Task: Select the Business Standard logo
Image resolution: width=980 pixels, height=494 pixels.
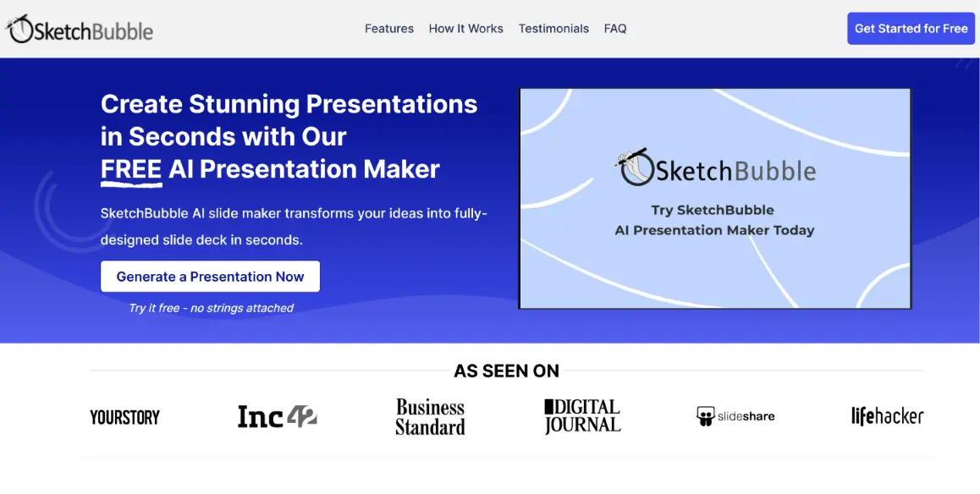Action: tap(430, 417)
